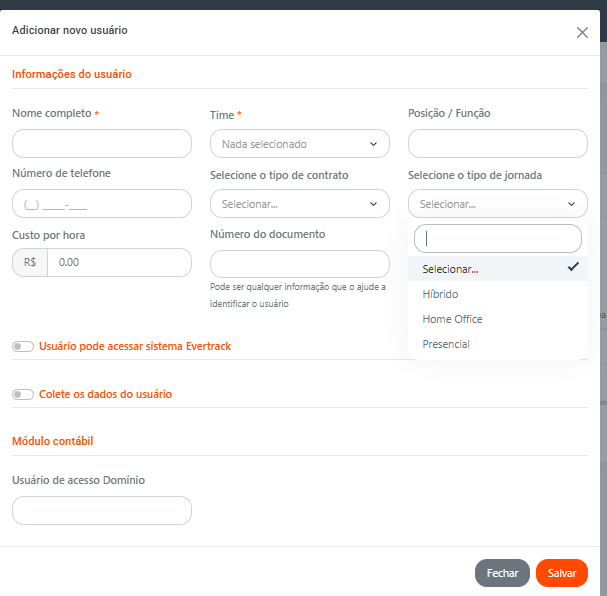Click the Custo por hora input

118,262
